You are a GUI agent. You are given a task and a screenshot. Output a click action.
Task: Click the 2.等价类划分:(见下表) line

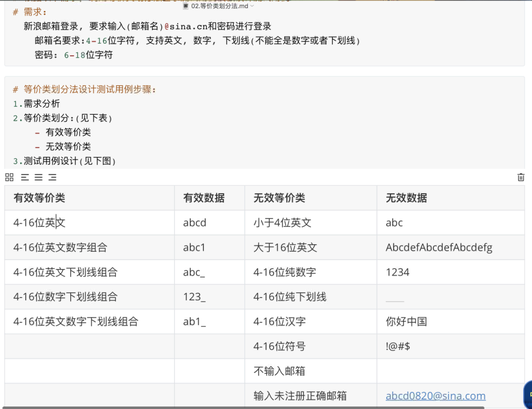tap(63, 118)
